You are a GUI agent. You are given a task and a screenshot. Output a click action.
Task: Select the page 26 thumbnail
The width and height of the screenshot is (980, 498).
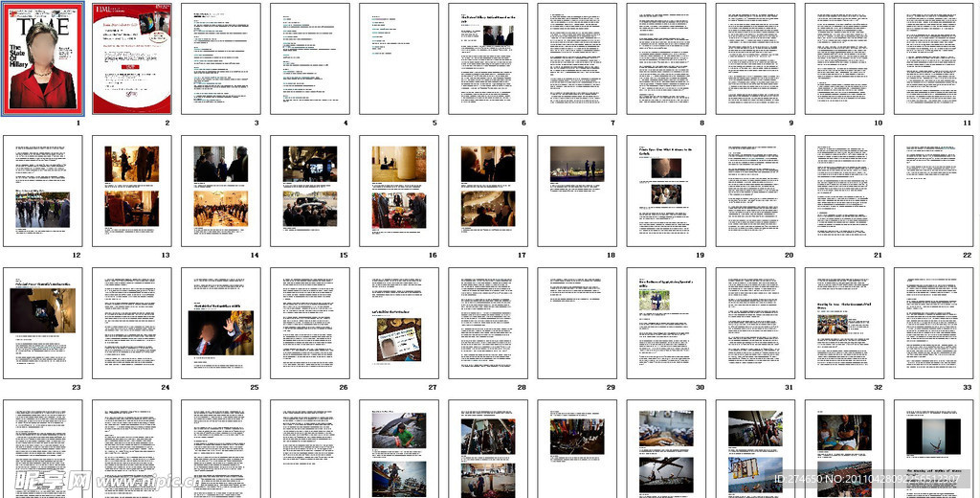click(310, 324)
